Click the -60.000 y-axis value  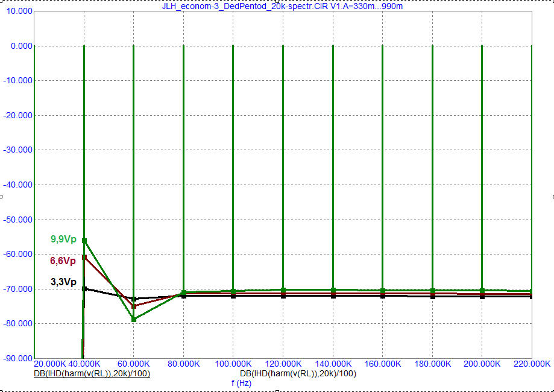(x=18, y=254)
